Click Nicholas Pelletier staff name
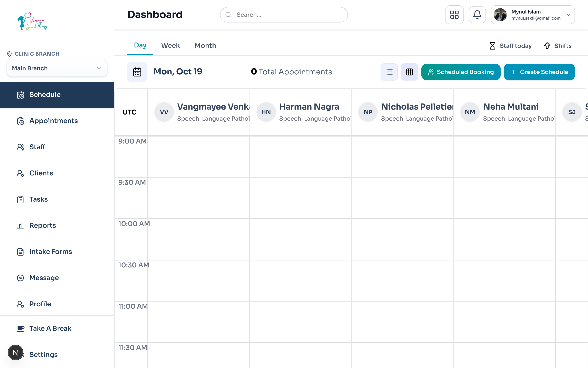Viewport: 588px width, 368px height. coord(417,107)
